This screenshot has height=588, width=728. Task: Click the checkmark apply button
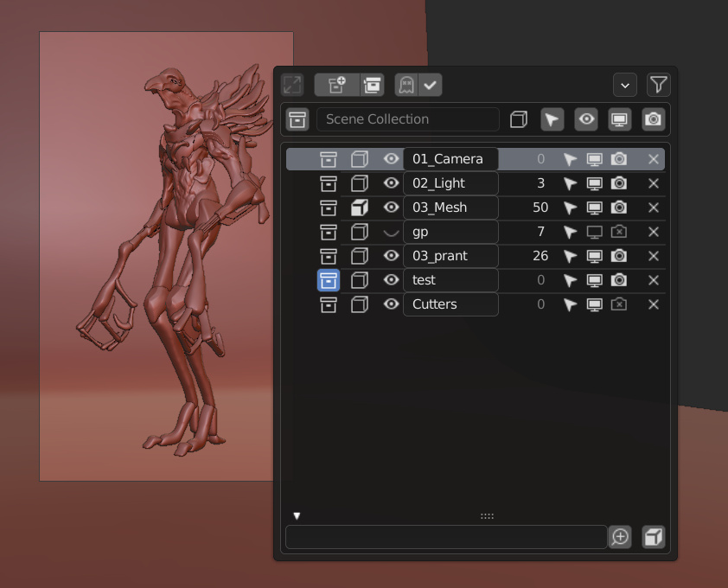(x=431, y=85)
